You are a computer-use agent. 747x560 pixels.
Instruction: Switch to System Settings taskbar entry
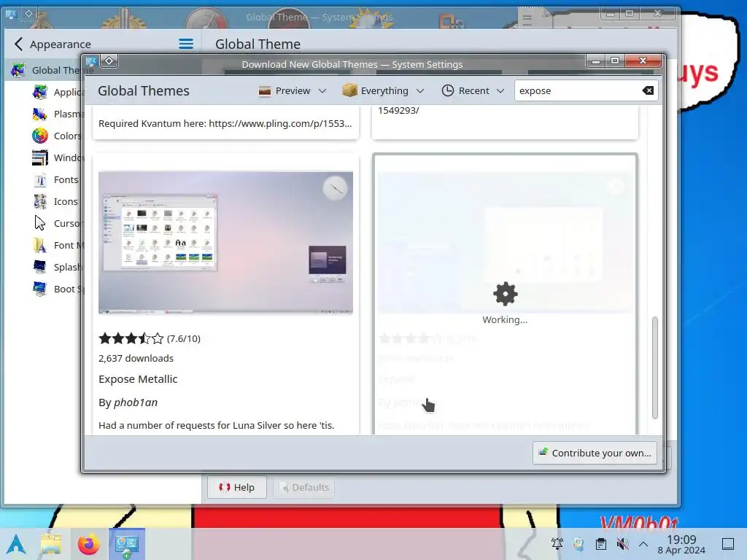[x=127, y=543]
